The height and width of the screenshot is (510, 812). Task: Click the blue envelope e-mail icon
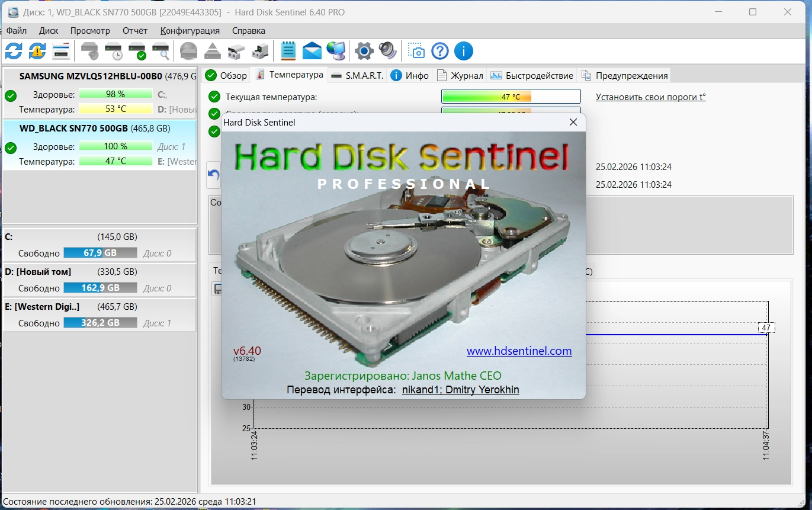pos(312,51)
